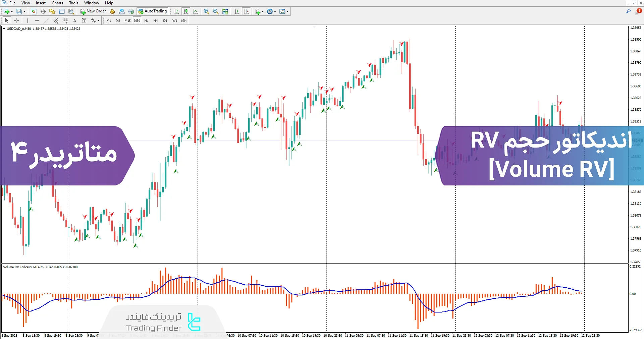
Task: Zoom out on the chart
Action: (216, 11)
